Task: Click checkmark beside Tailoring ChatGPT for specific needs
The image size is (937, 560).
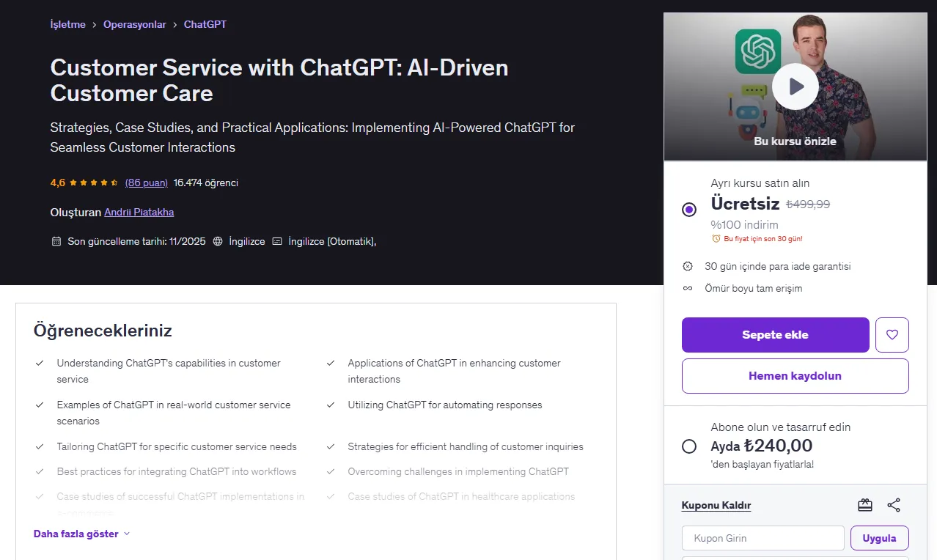Action: pos(39,446)
